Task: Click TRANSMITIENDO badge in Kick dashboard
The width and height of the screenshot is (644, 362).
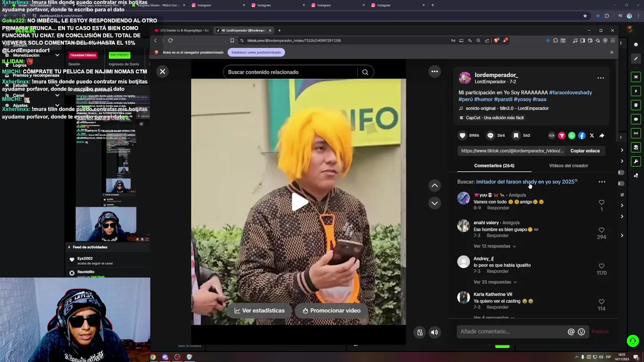Action: [x=83, y=55]
